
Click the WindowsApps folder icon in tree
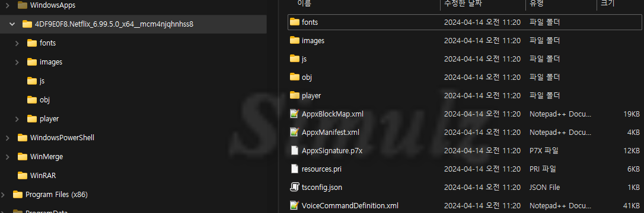point(23,5)
